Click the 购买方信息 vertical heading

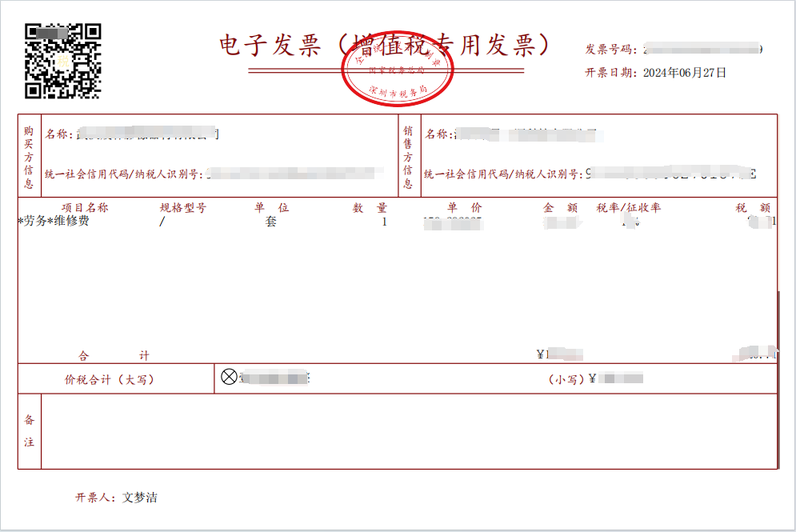[29, 157]
